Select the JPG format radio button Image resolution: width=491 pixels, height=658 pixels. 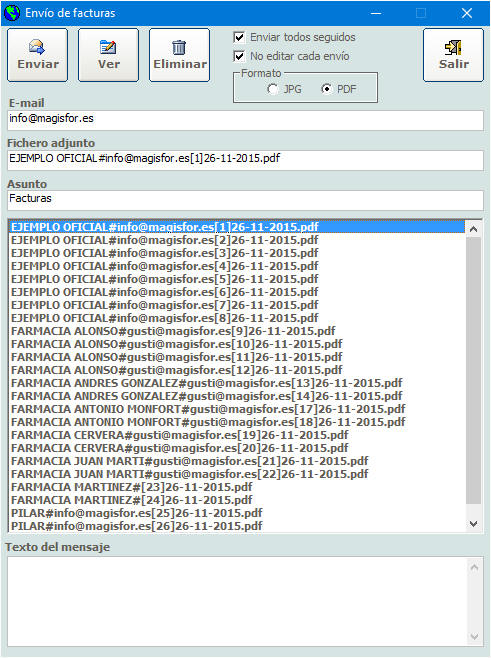[273, 89]
